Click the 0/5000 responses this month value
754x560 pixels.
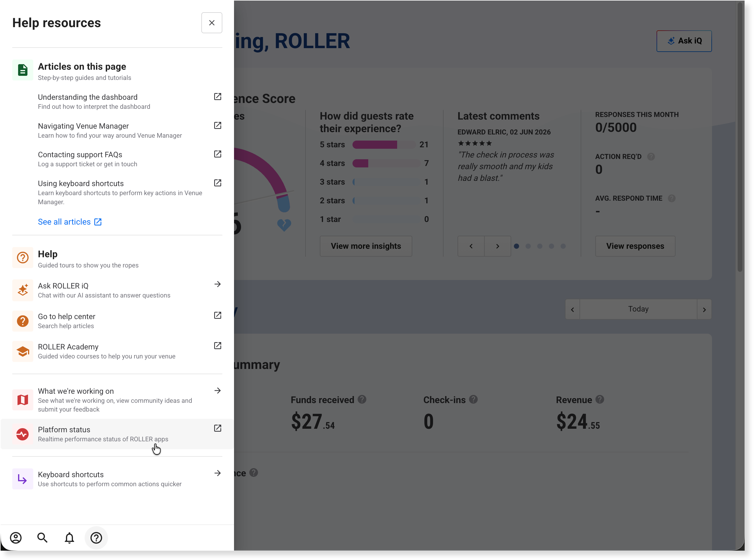point(616,128)
